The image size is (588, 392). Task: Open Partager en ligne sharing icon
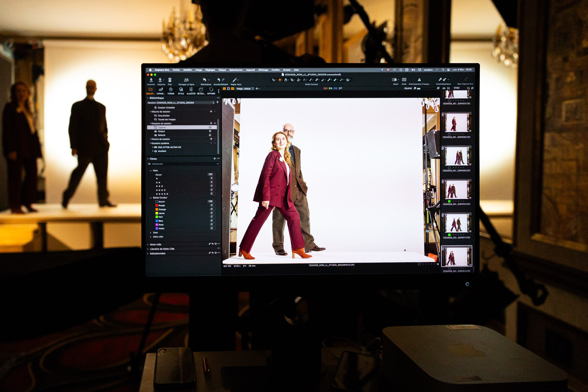[x=186, y=80]
